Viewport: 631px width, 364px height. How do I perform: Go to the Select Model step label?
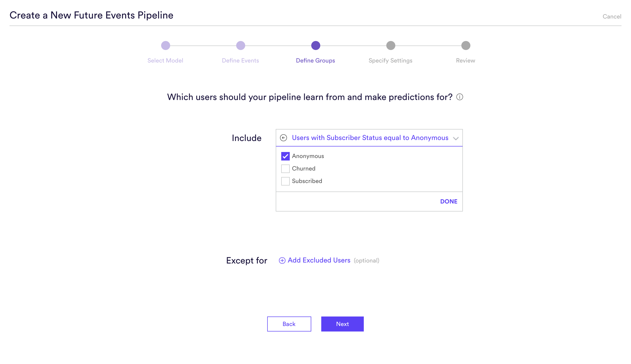click(x=165, y=60)
